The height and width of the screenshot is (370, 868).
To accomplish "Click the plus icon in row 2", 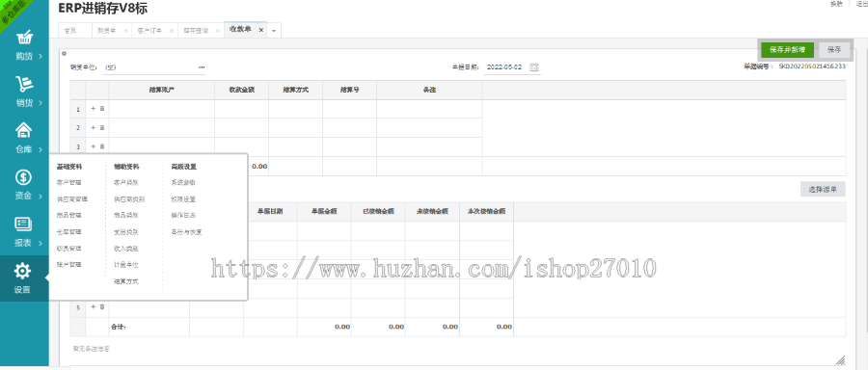I will click(93, 127).
